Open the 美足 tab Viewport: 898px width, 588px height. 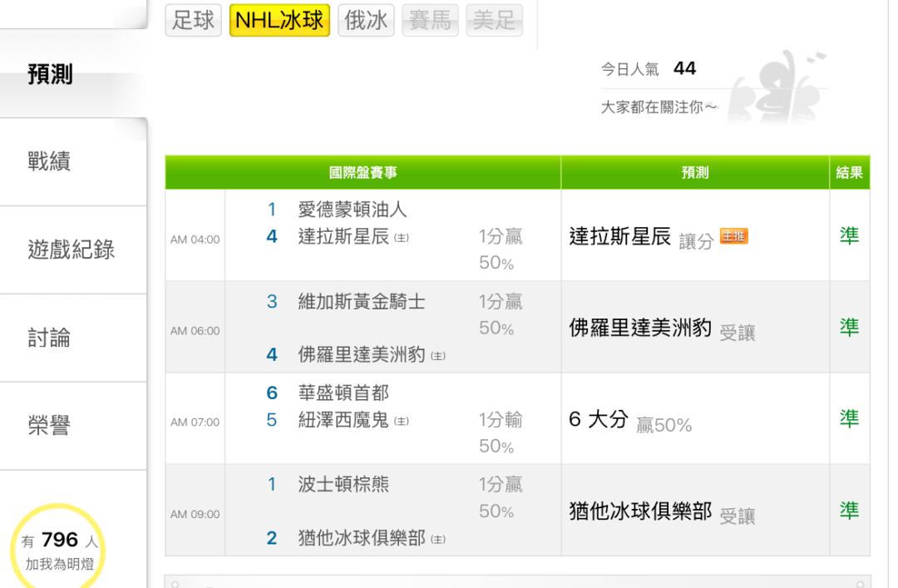tap(494, 21)
